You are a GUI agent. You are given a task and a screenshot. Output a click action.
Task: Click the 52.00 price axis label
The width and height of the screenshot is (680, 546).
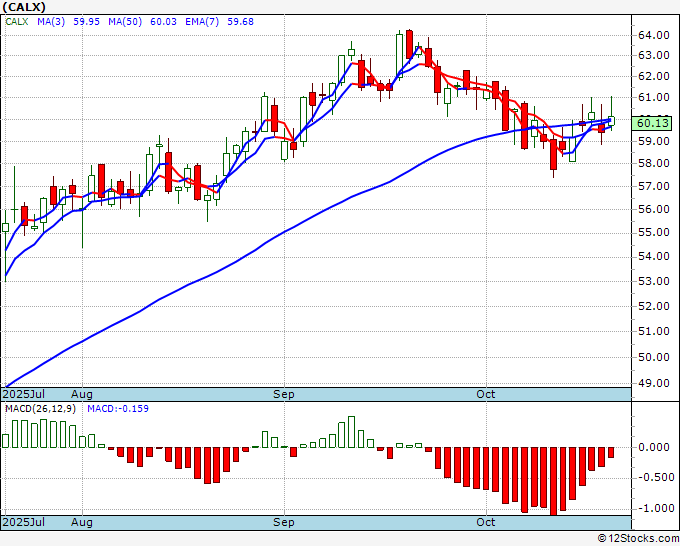coord(654,306)
